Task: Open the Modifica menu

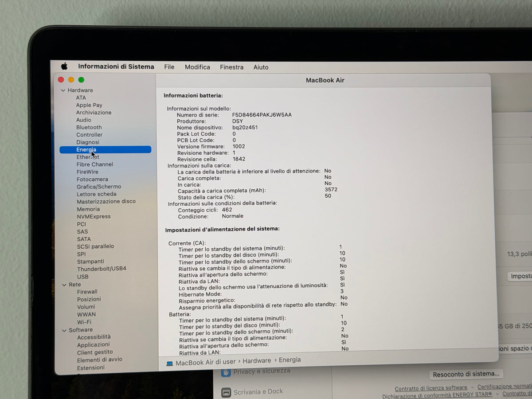Action: [197, 67]
